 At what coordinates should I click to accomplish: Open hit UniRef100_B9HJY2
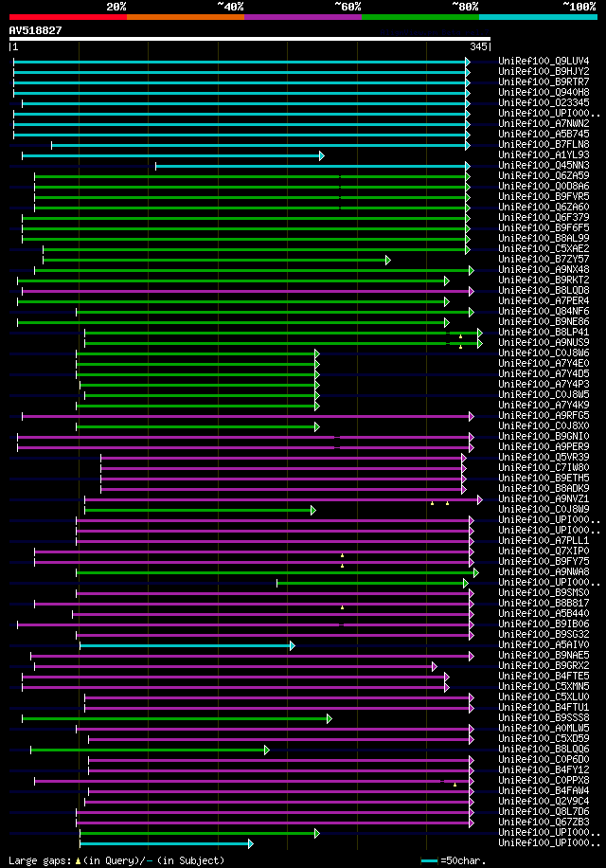tap(544, 71)
